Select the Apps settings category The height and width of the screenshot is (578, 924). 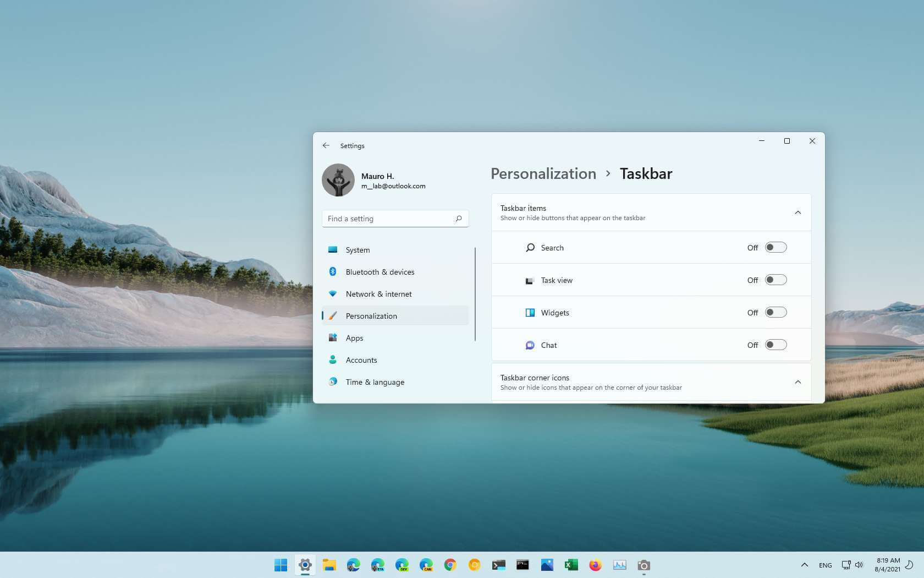(x=355, y=338)
